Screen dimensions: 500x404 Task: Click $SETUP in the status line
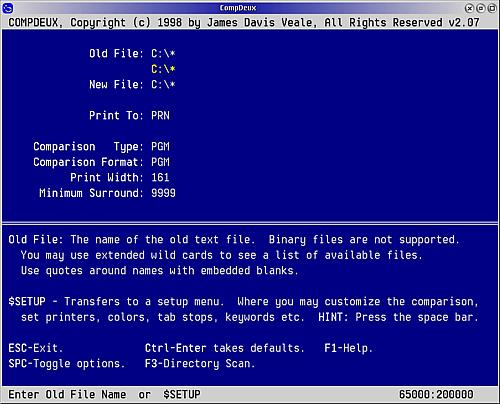tap(182, 394)
